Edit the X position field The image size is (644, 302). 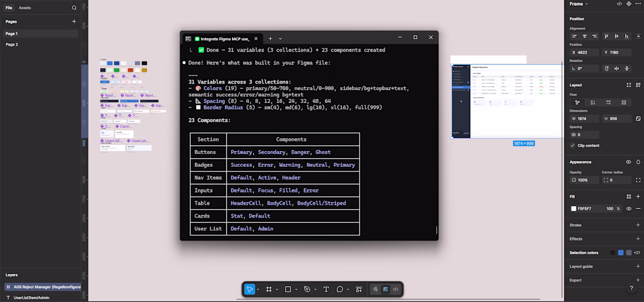tap(584, 53)
